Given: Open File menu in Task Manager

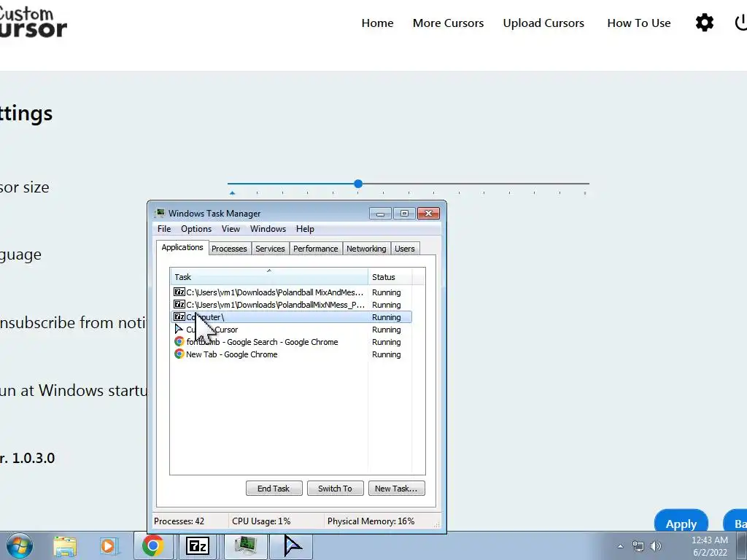Looking at the screenshot, I should tap(164, 228).
